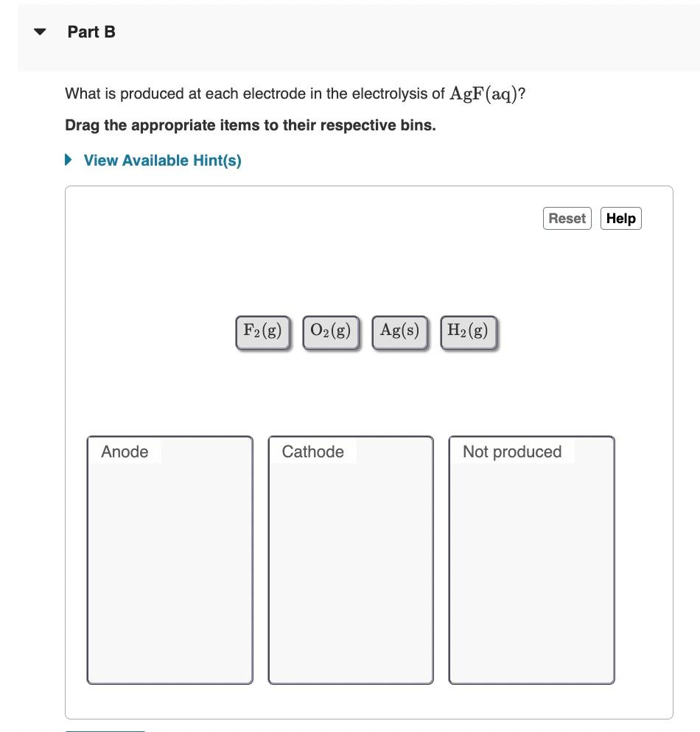The height and width of the screenshot is (732, 700).
Task: Select the O2(g) draggable item
Action: (x=330, y=331)
